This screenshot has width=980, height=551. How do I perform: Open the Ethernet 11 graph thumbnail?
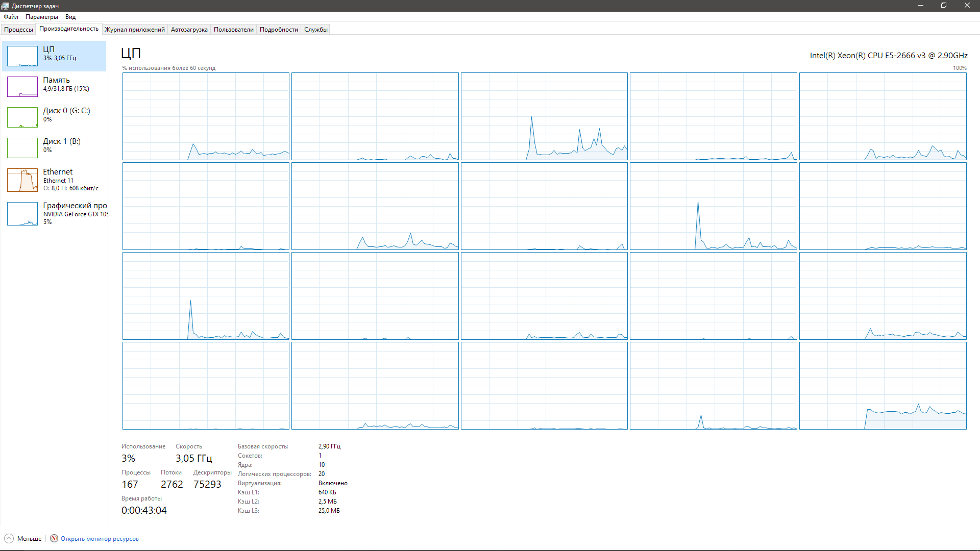22,180
